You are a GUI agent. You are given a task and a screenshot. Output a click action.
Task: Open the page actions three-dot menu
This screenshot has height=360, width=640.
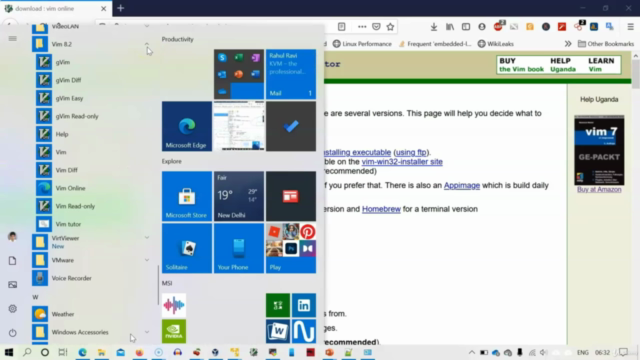[362, 27]
